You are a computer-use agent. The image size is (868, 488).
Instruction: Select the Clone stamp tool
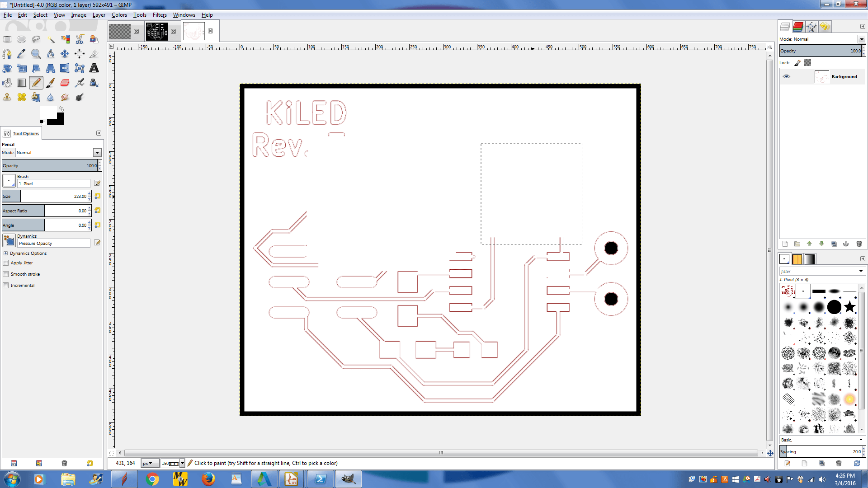[7, 97]
